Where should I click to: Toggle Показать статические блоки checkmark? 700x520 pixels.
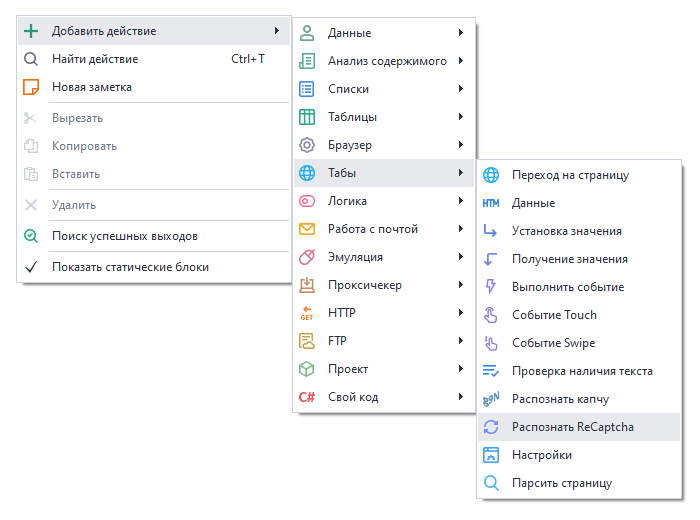coord(31,267)
